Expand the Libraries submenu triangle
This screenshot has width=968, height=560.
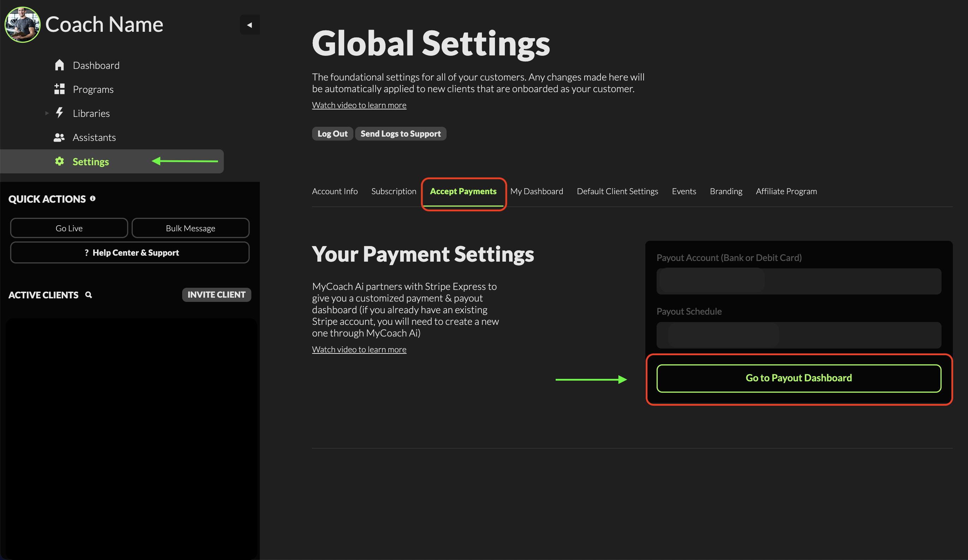[47, 113]
